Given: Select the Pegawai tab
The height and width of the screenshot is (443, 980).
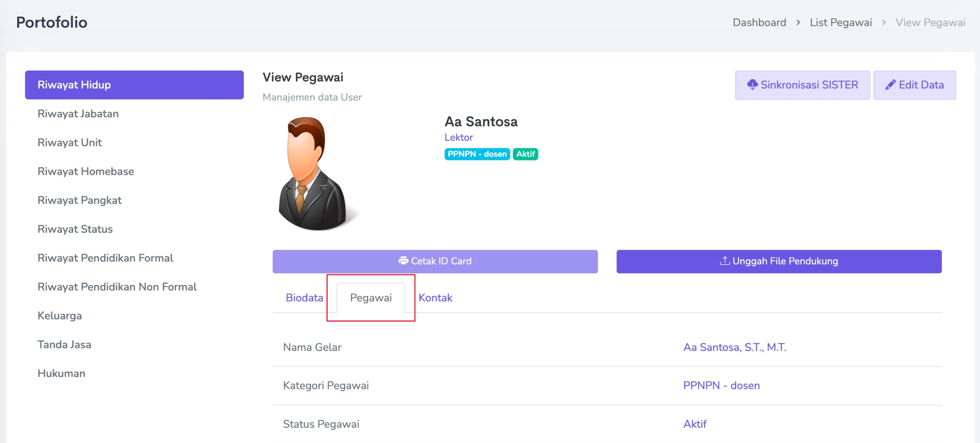Looking at the screenshot, I should coord(370,298).
